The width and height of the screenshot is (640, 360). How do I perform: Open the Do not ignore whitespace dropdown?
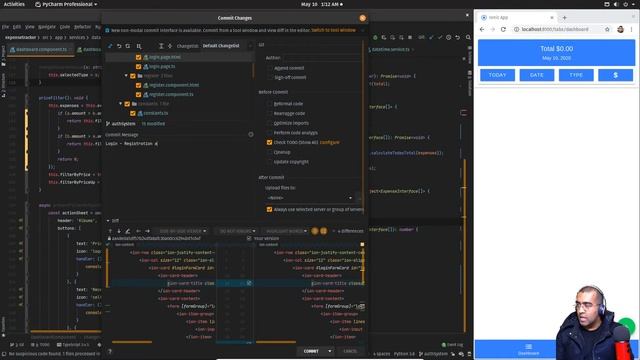[x=237, y=231]
